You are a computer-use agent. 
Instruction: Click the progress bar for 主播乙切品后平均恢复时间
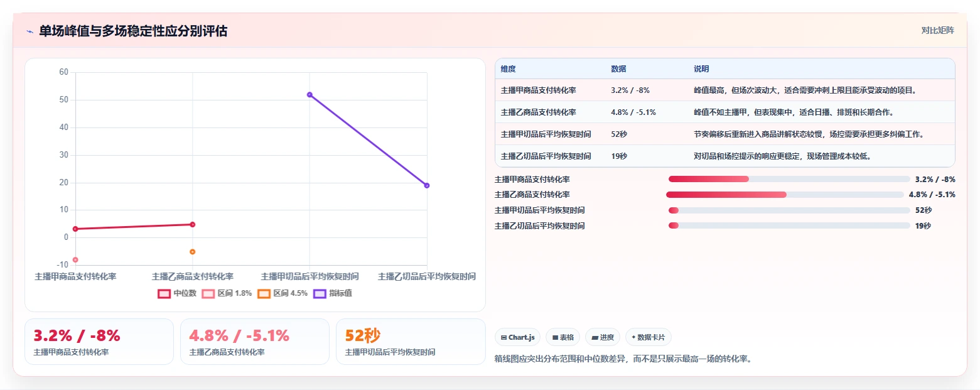point(789,225)
